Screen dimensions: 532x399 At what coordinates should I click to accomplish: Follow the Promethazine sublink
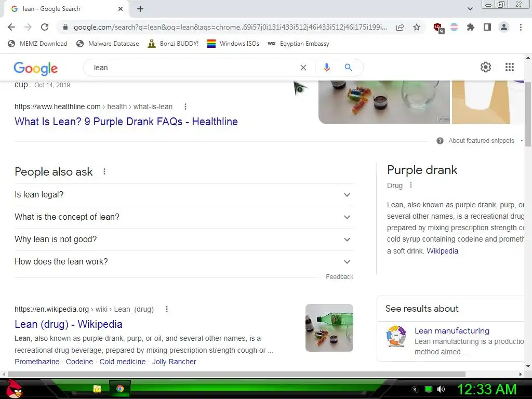(x=37, y=362)
